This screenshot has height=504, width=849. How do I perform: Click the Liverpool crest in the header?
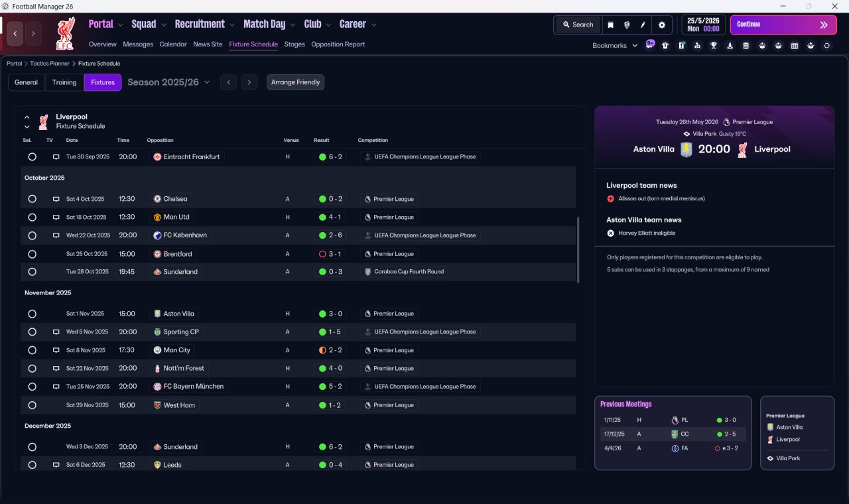click(x=65, y=33)
